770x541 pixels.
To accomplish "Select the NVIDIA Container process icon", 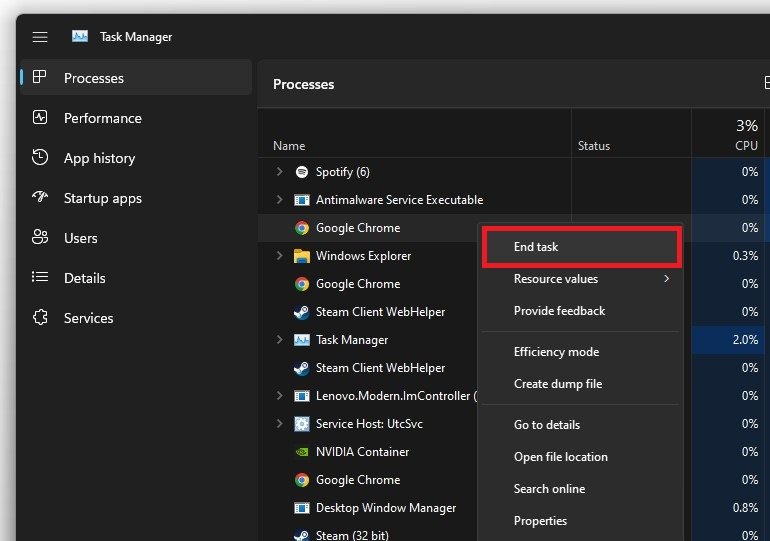I will point(301,452).
